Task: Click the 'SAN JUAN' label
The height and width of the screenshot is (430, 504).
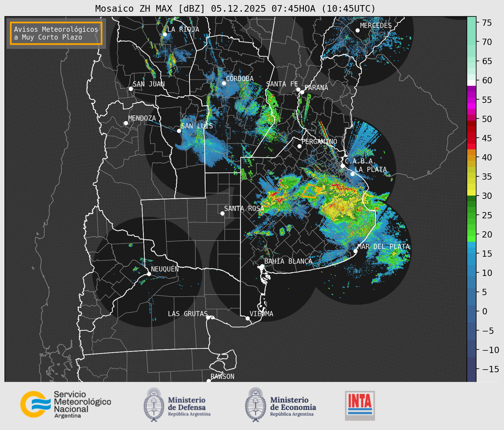Action: (148, 84)
